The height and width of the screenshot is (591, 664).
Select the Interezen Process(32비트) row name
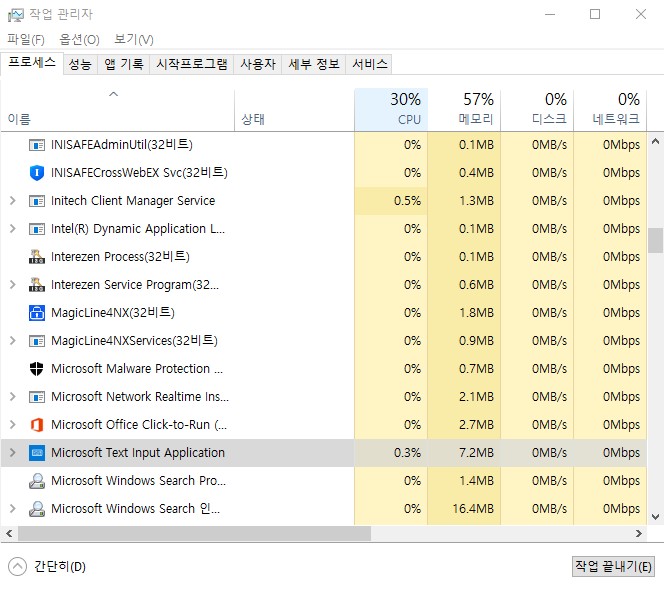(120, 257)
